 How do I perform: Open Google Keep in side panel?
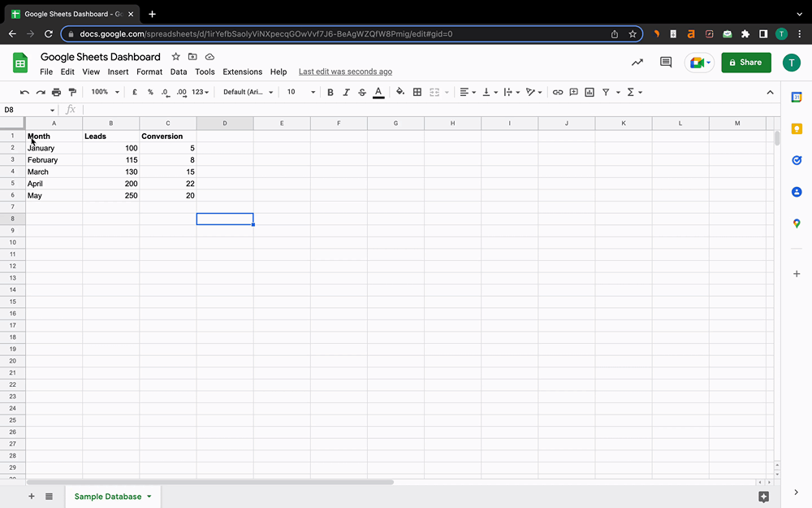coord(797,128)
